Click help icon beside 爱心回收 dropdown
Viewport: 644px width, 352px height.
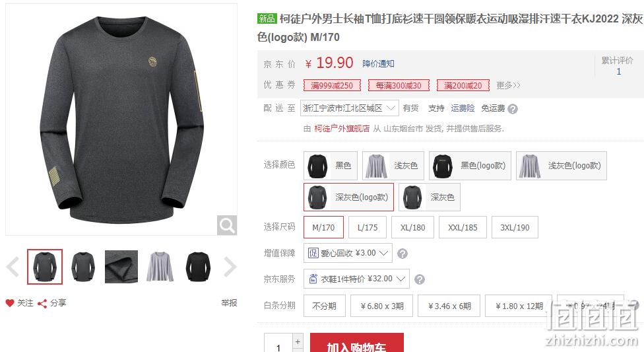[x=402, y=254]
